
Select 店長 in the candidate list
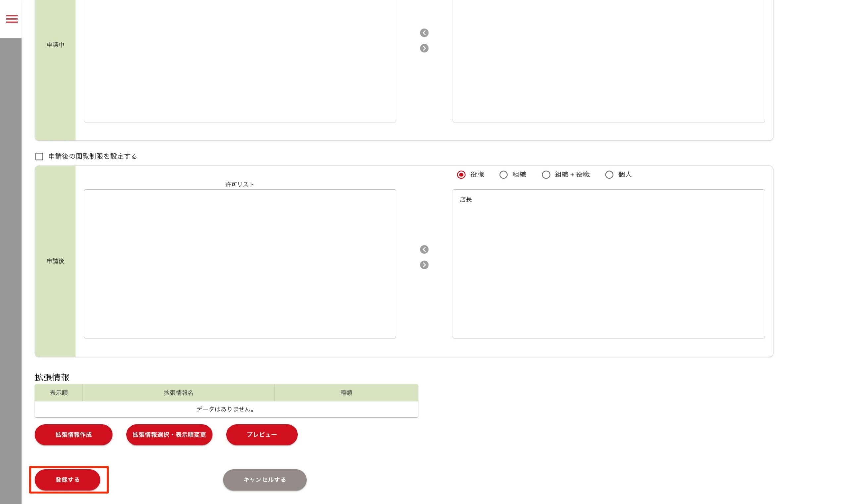tap(466, 200)
